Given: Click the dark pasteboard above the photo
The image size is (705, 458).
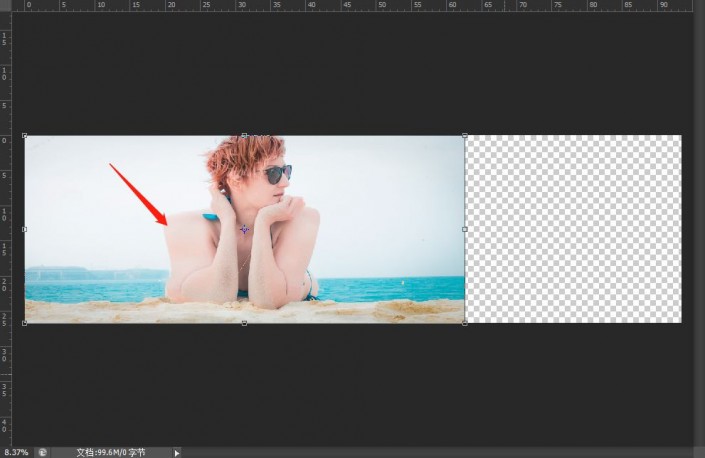Looking at the screenshot, I should (351, 72).
